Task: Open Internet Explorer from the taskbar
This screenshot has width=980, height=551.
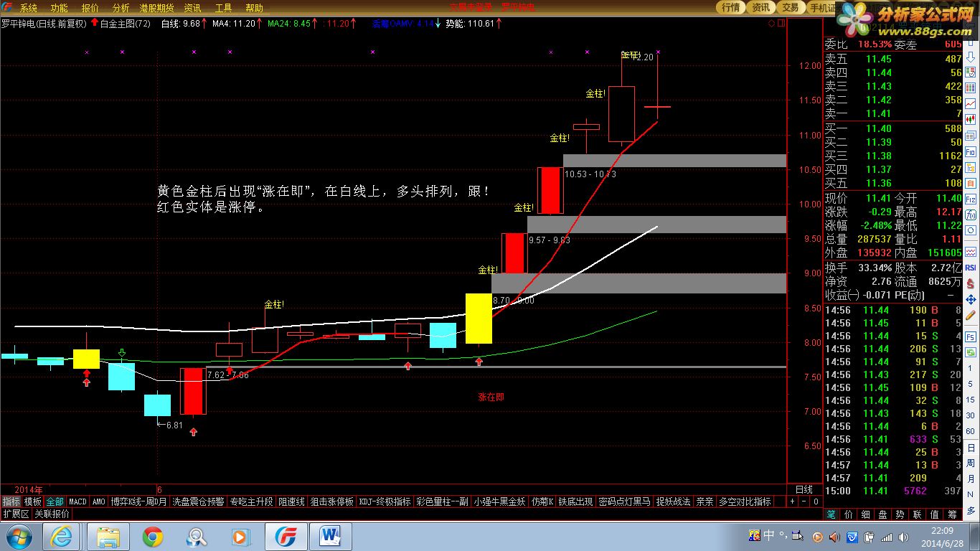Action: pyautogui.click(x=61, y=537)
